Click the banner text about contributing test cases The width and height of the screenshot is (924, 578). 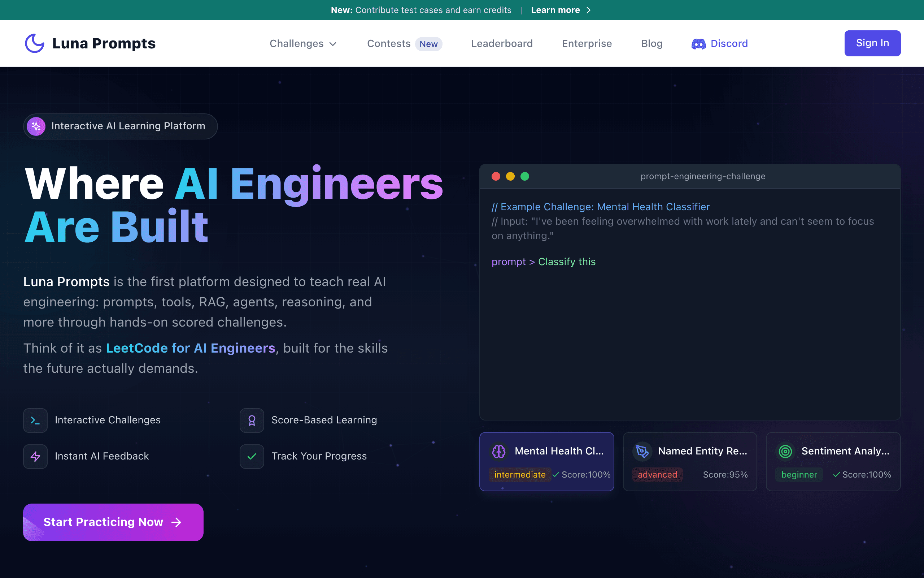pos(421,10)
